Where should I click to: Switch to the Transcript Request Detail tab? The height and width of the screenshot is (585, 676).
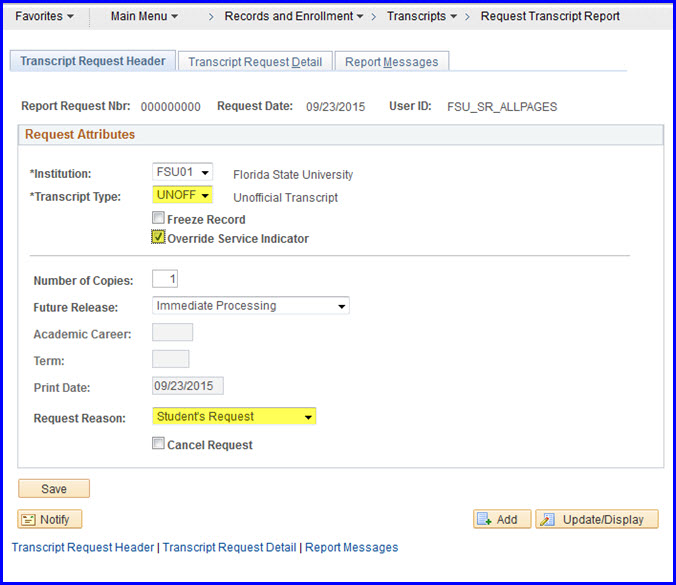(255, 62)
